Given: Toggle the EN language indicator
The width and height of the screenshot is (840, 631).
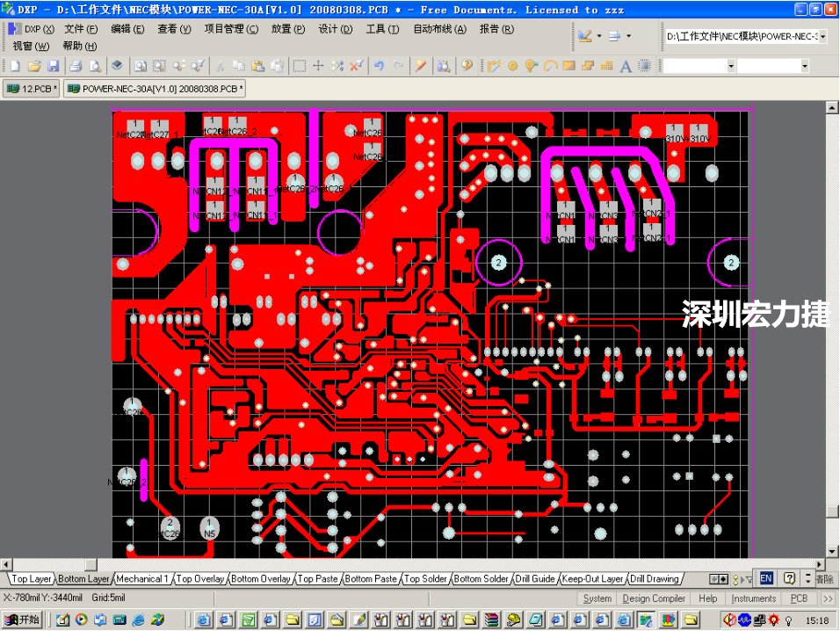Looking at the screenshot, I should pyautogui.click(x=765, y=577).
